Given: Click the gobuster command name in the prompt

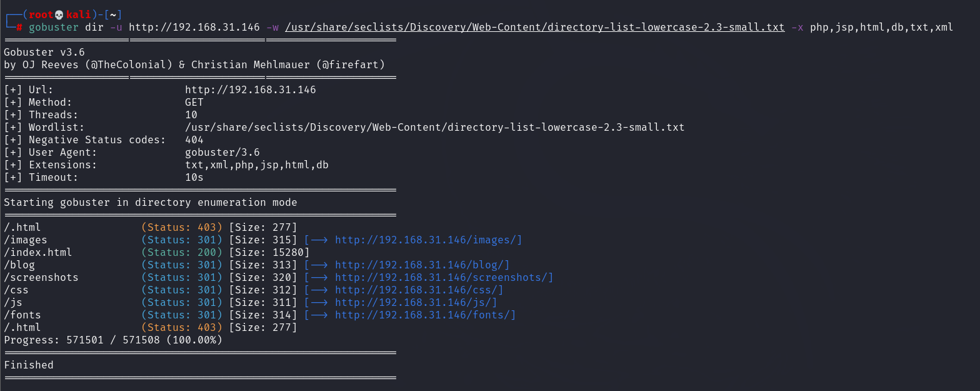Looking at the screenshot, I should [54, 28].
